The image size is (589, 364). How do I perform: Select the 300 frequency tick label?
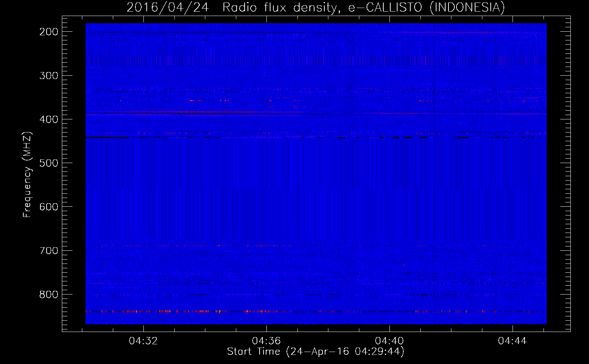49,76
